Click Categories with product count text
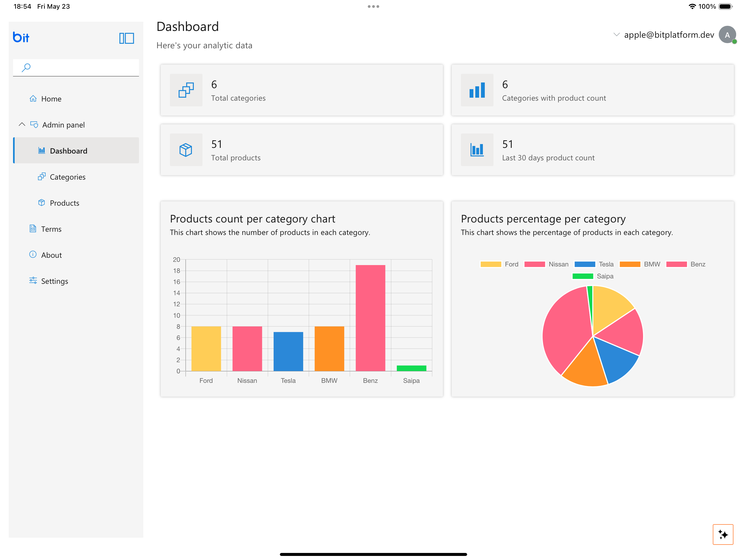 click(554, 98)
